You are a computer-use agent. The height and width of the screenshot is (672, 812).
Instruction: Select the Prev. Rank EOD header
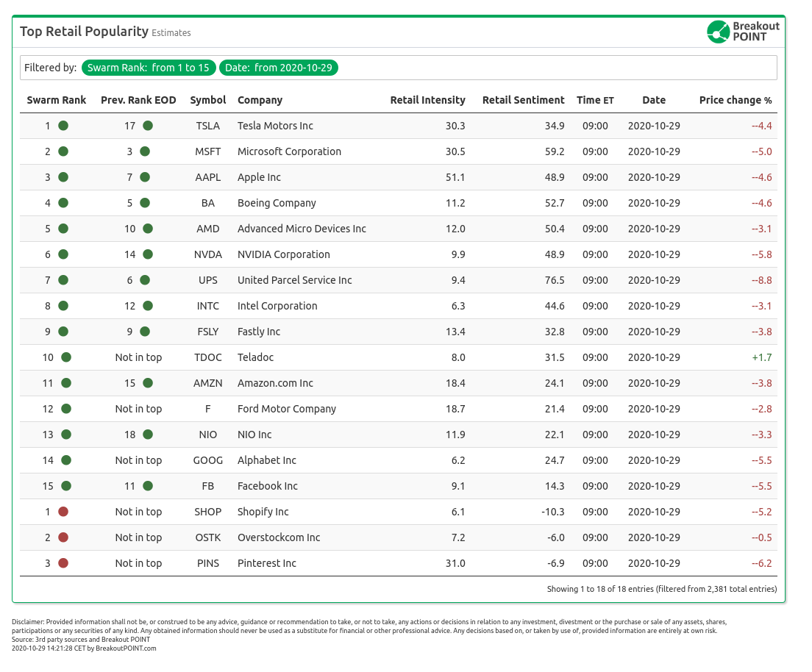click(138, 100)
